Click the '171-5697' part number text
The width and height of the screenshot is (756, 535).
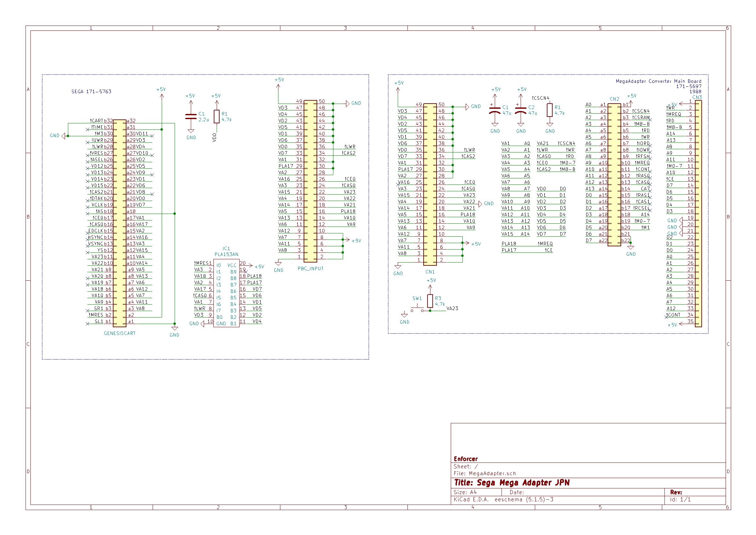pos(688,86)
